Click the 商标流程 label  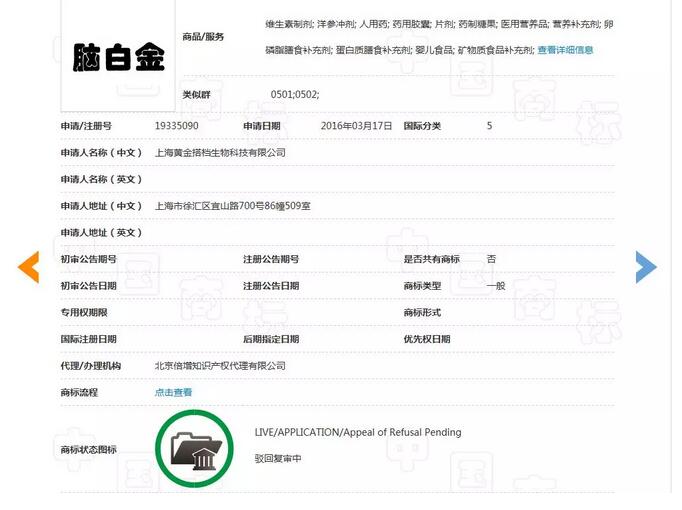pos(79,392)
